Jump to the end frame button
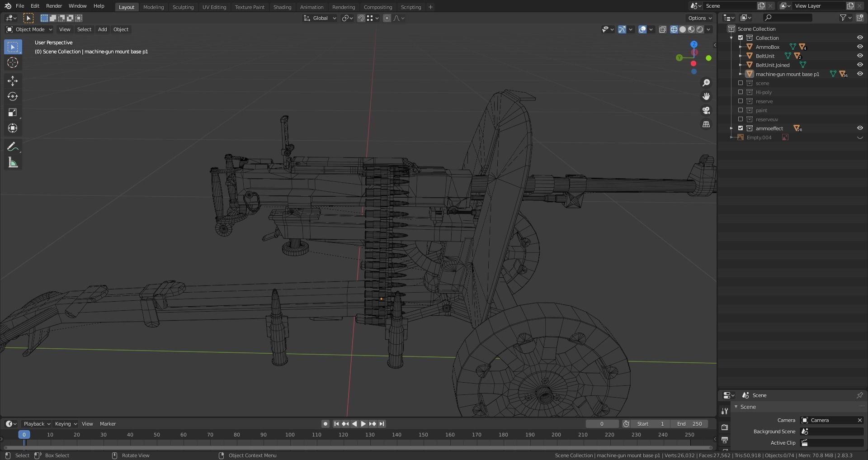The width and height of the screenshot is (868, 460). [382, 424]
